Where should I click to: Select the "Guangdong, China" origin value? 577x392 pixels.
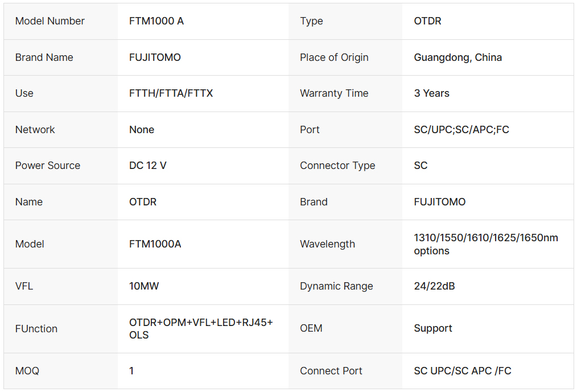click(x=458, y=57)
